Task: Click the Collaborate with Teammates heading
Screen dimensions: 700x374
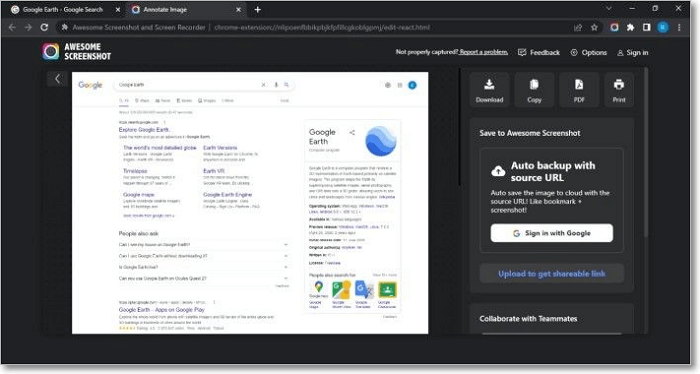Action: (528, 319)
